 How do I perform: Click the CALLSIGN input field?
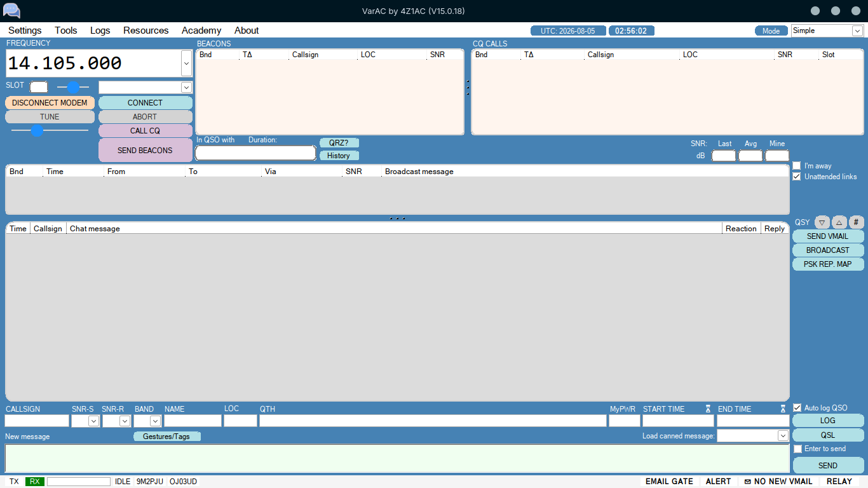[37, 421]
